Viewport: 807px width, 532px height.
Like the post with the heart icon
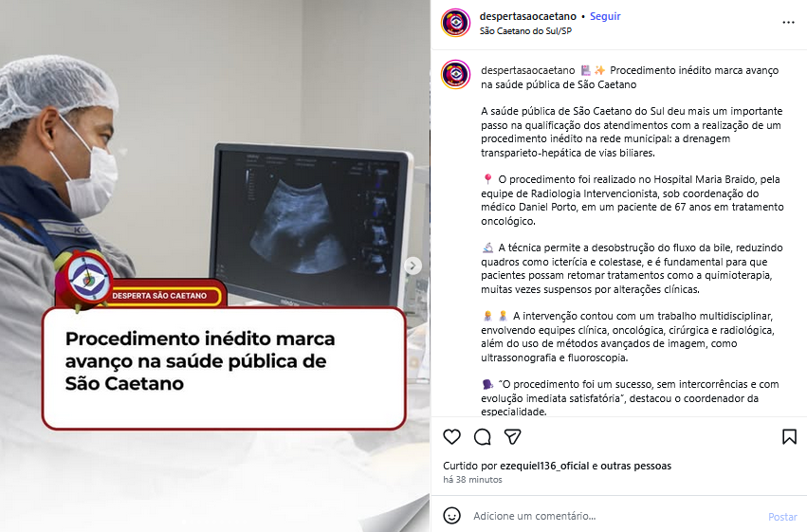point(452,437)
